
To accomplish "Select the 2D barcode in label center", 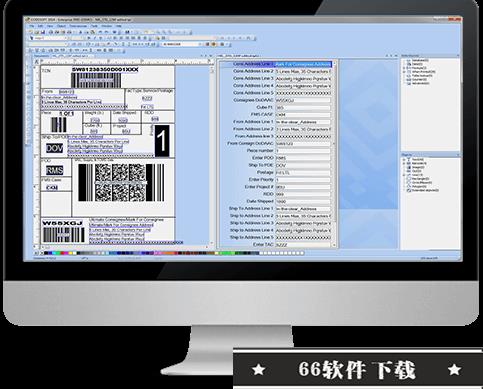I will click(121, 183).
